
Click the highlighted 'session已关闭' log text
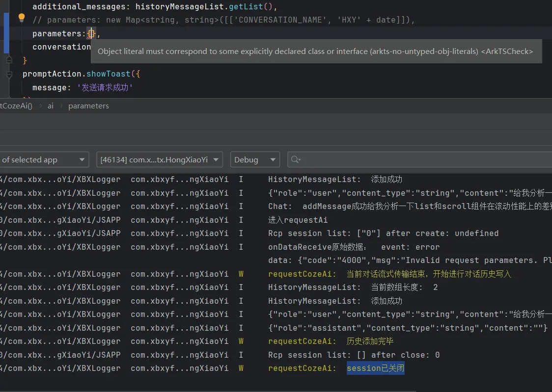pos(375,368)
